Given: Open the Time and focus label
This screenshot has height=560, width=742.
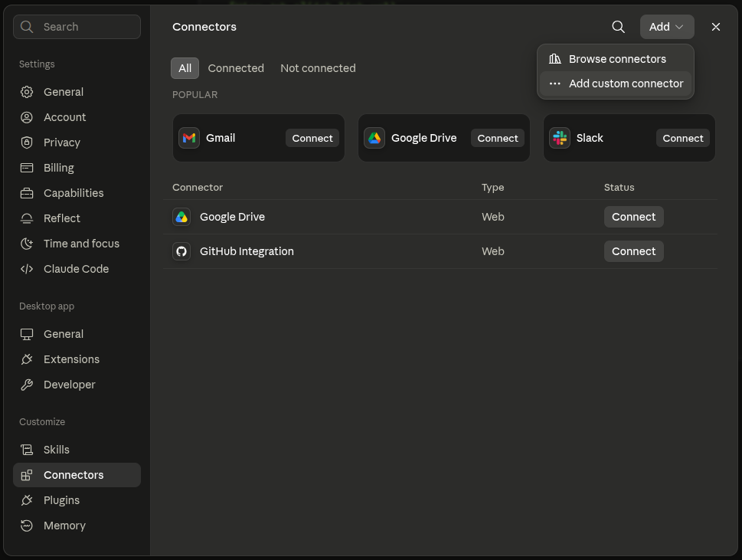Looking at the screenshot, I should click(81, 244).
